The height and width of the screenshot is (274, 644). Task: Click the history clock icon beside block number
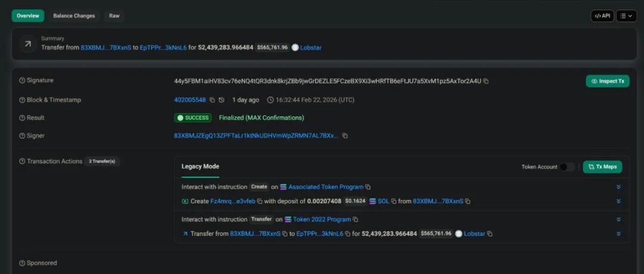[222, 100]
